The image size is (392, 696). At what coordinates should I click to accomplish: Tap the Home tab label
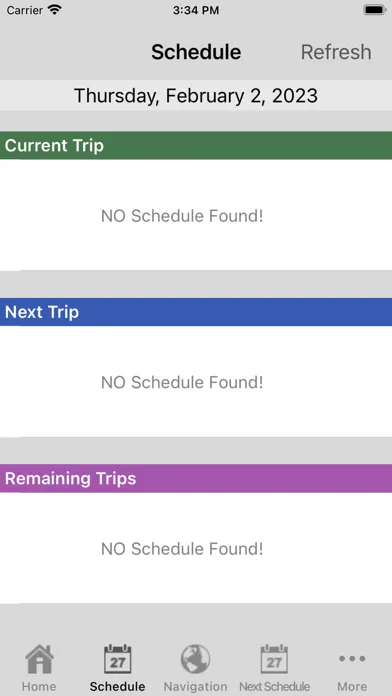(x=39, y=686)
